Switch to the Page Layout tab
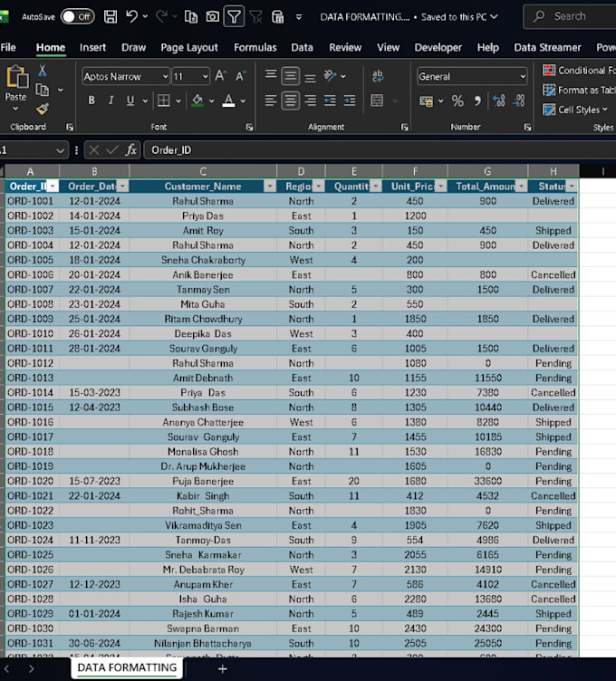This screenshot has width=616, height=681. (x=189, y=47)
